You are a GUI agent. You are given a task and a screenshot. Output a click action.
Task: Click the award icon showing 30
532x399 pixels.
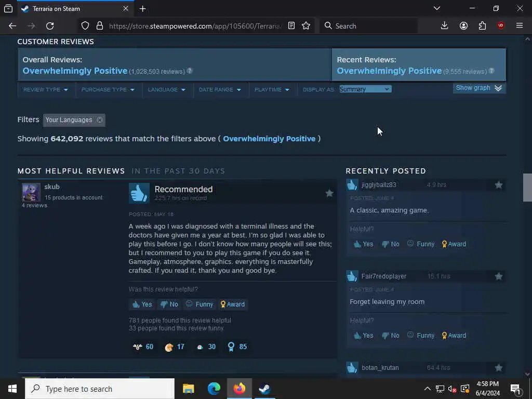tap(200, 347)
